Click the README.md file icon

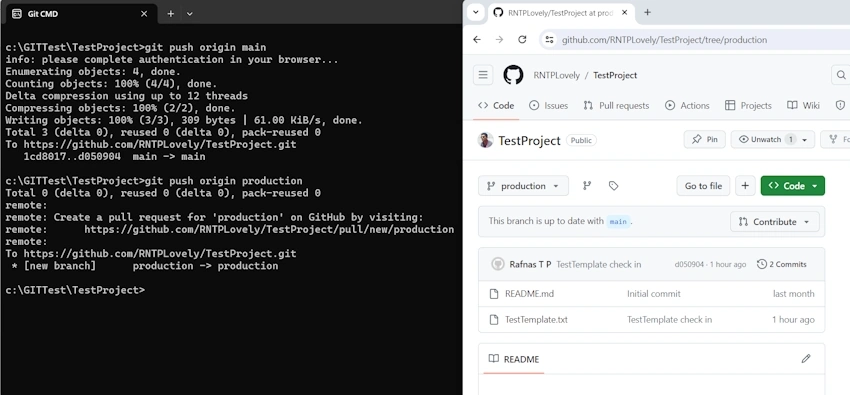493,294
